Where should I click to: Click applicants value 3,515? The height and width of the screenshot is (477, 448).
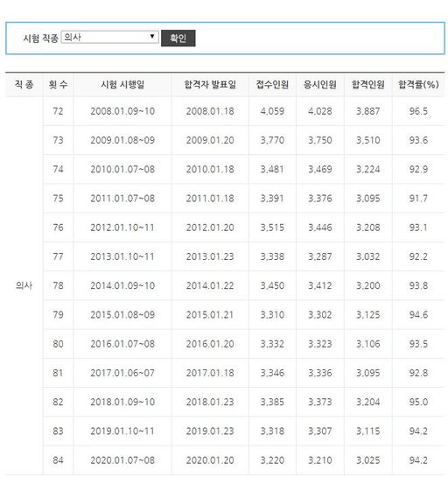272,228
